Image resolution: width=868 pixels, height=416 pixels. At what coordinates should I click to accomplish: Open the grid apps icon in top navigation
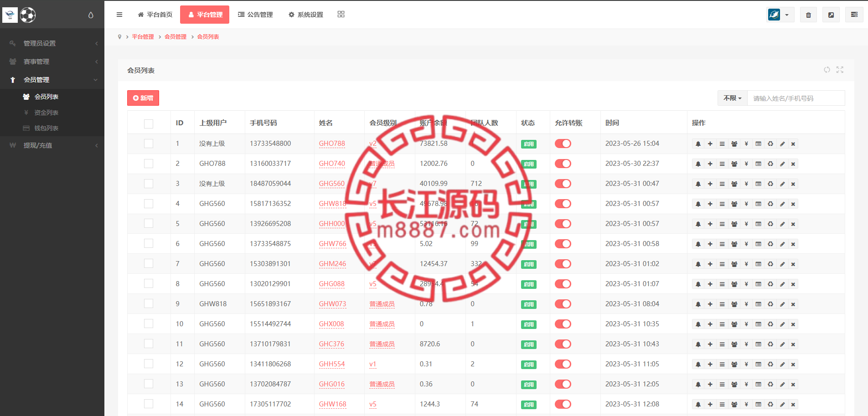(x=341, y=14)
